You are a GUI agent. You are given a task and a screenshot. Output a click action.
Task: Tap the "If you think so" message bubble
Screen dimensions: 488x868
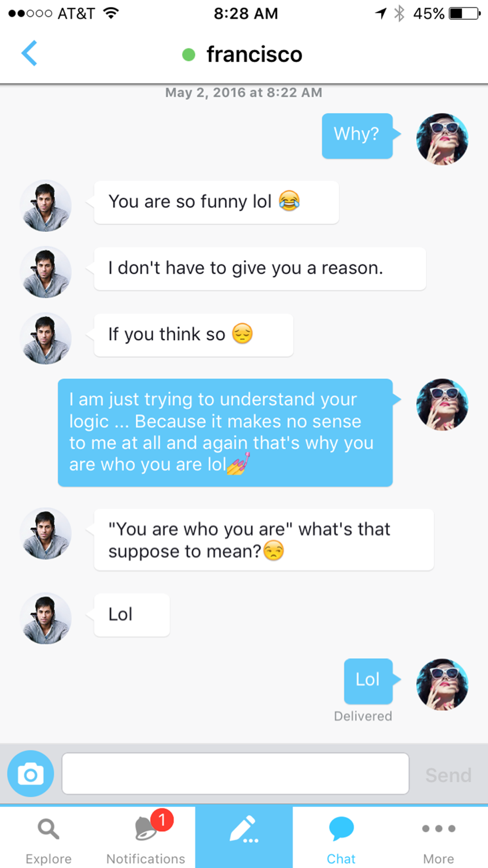coord(194,335)
